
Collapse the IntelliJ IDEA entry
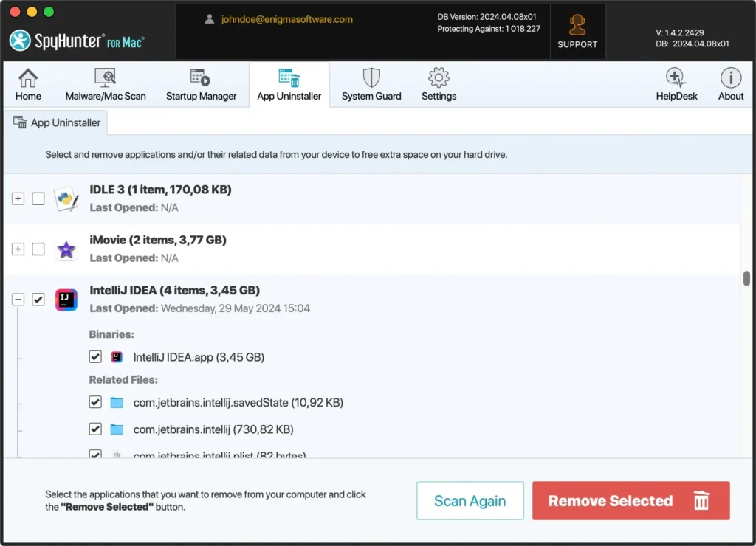pyautogui.click(x=18, y=300)
